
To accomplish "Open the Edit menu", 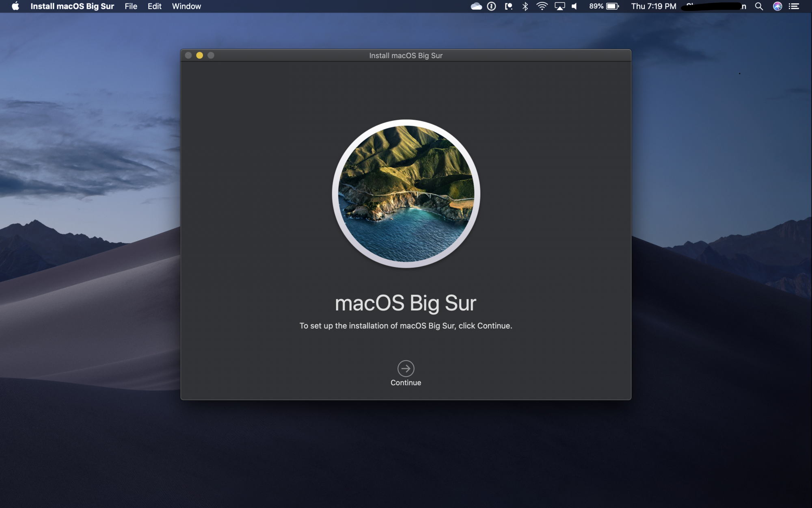I will pyautogui.click(x=154, y=6).
